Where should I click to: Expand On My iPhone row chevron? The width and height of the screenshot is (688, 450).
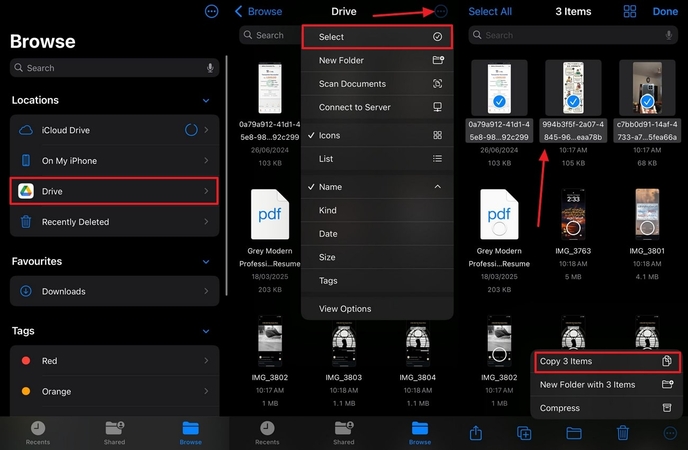pos(206,161)
